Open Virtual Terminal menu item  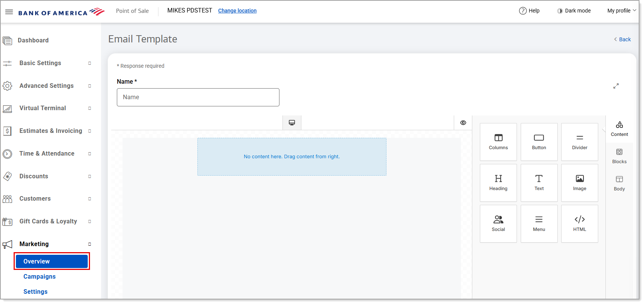pyautogui.click(x=43, y=108)
